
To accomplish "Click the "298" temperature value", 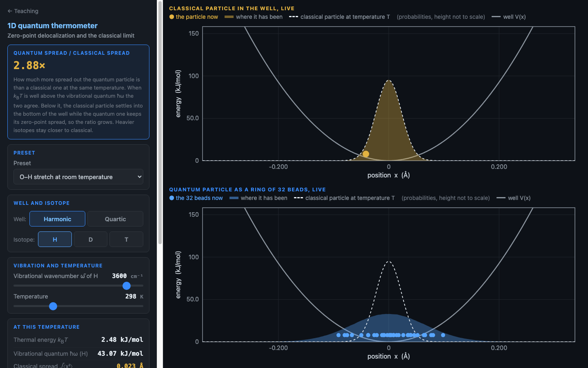I will [x=131, y=296].
